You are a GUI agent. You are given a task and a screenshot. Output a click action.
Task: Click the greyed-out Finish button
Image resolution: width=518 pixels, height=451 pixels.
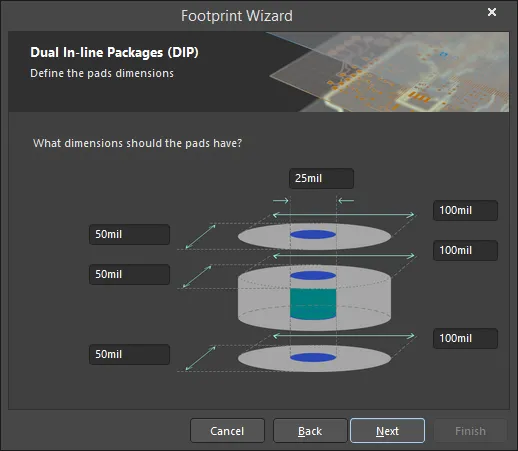tap(470, 431)
